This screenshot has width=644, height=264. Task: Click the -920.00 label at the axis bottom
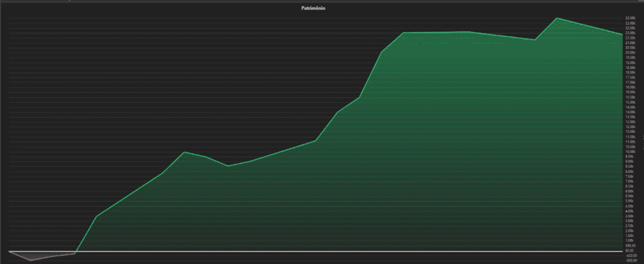click(630, 256)
